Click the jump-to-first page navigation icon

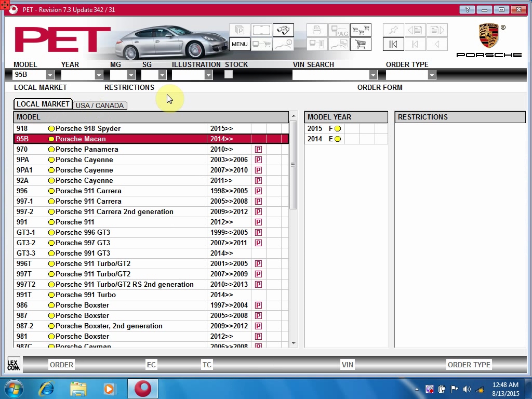(x=393, y=44)
